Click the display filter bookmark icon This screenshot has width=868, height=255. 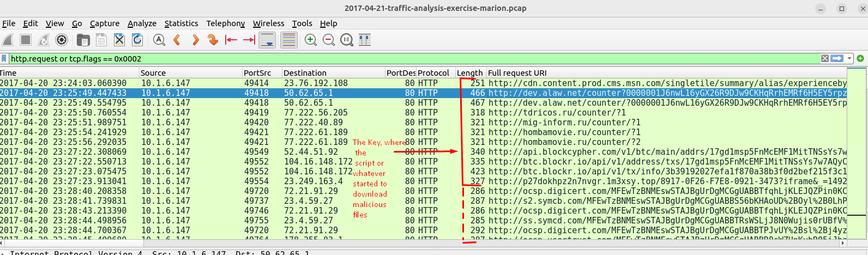pyautogui.click(x=4, y=58)
